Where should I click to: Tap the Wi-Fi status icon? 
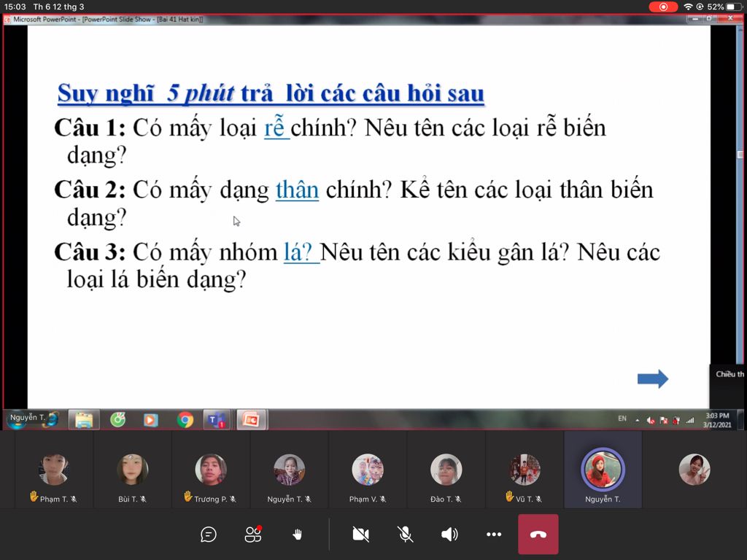point(688,7)
